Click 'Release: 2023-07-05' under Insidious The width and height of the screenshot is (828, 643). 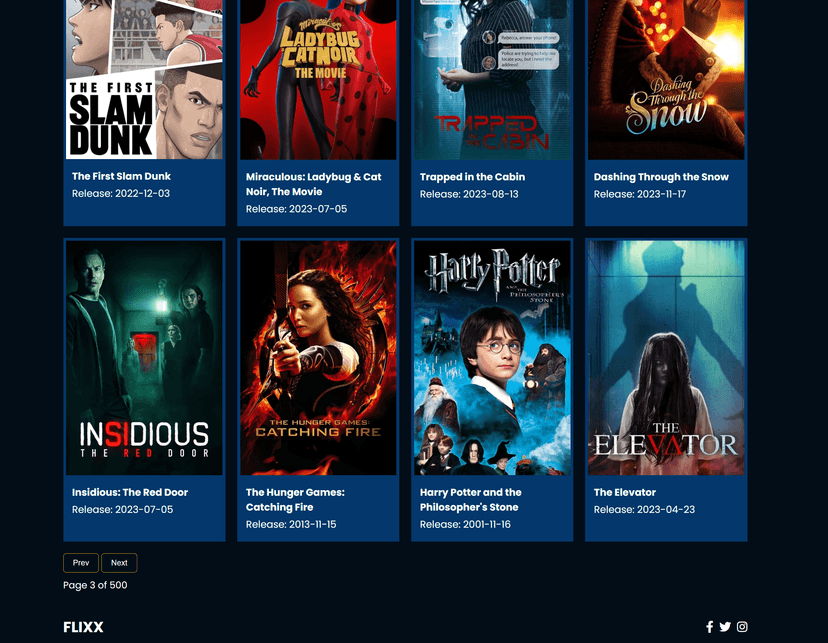[x=123, y=509]
